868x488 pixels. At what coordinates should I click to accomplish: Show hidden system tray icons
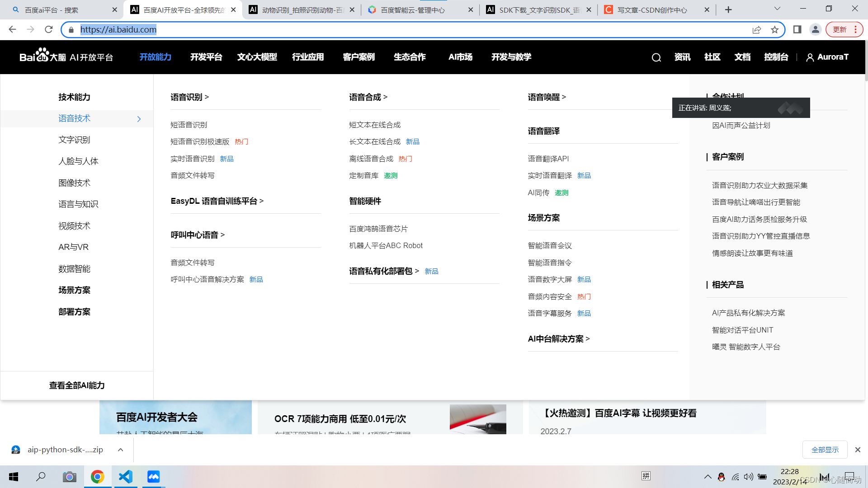[x=708, y=477]
